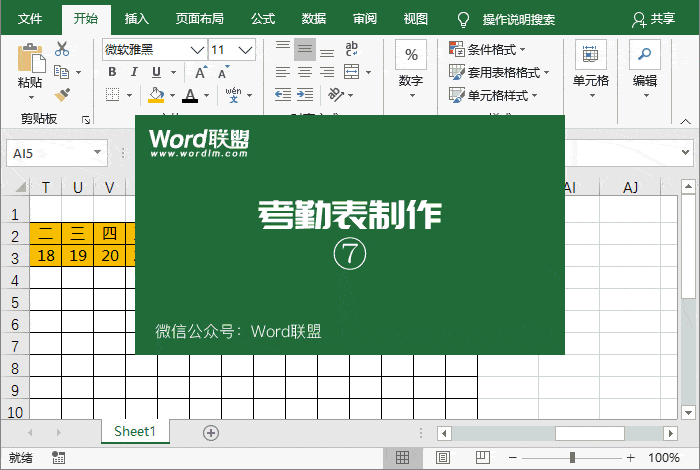Image resolution: width=700 pixels, height=470 pixels.
Task: Expand the font size 11 list
Action: click(245, 50)
